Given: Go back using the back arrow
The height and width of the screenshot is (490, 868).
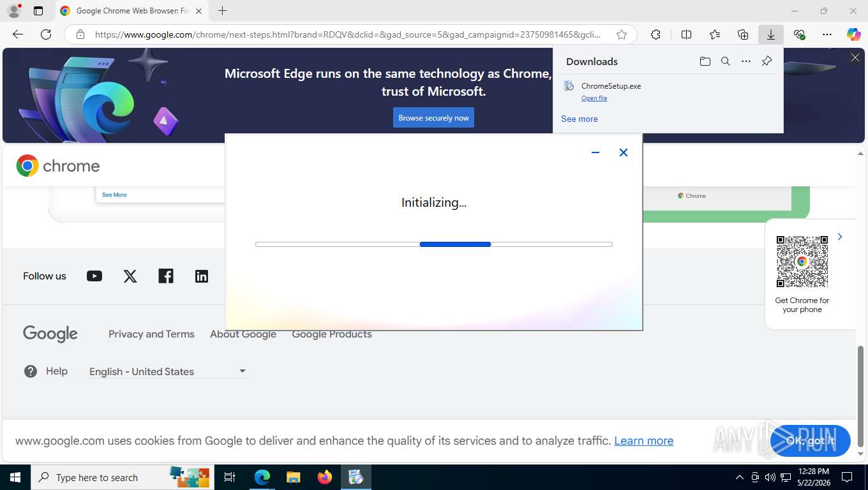Looking at the screenshot, I should (18, 34).
